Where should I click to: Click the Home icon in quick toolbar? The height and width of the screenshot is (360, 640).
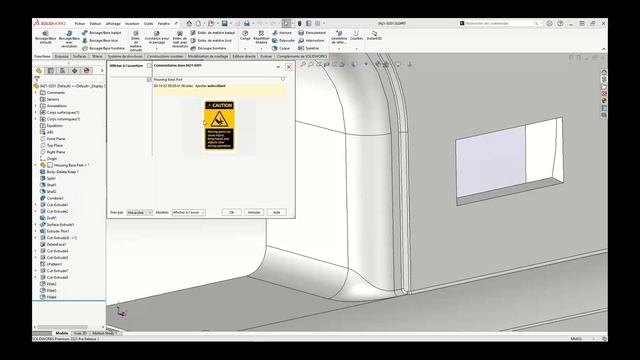coord(189,24)
